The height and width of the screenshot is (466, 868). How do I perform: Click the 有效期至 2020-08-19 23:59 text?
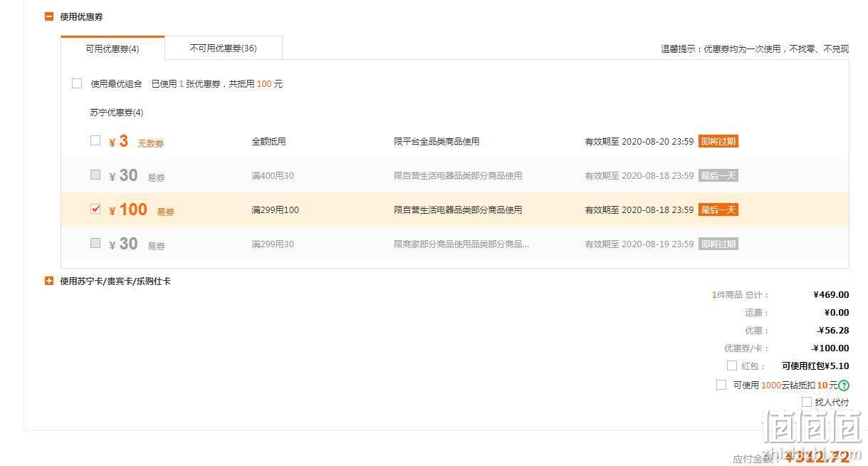[x=639, y=244]
